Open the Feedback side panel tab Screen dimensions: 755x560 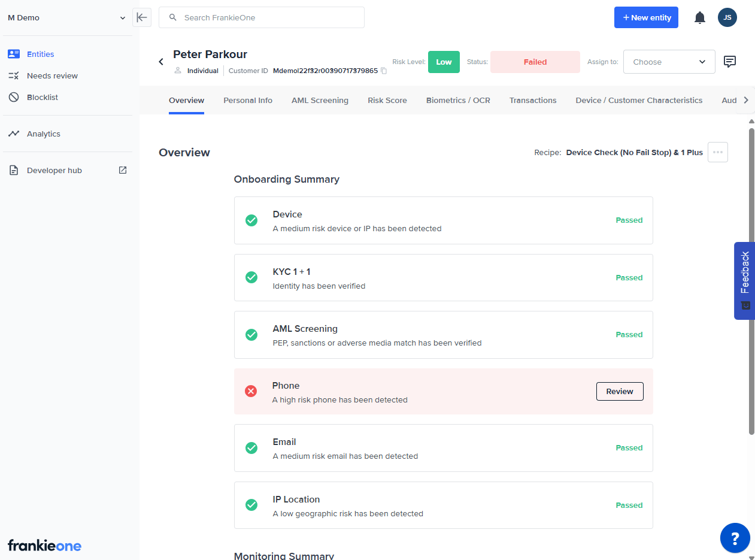(x=744, y=280)
